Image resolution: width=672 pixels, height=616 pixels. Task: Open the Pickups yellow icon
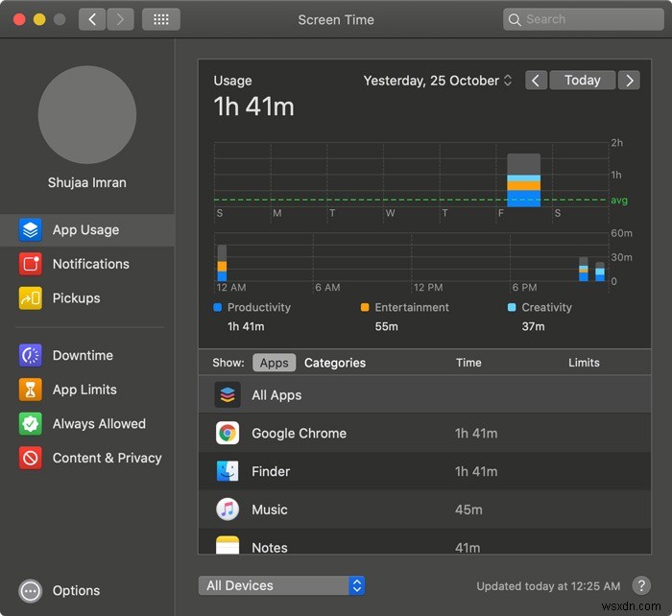pyautogui.click(x=31, y=298)
